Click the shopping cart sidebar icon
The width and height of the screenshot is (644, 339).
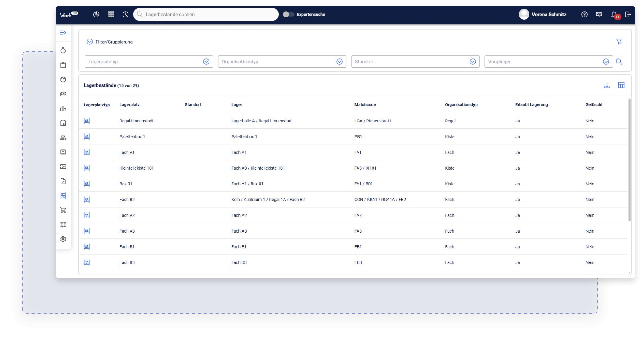pos(63,210)
